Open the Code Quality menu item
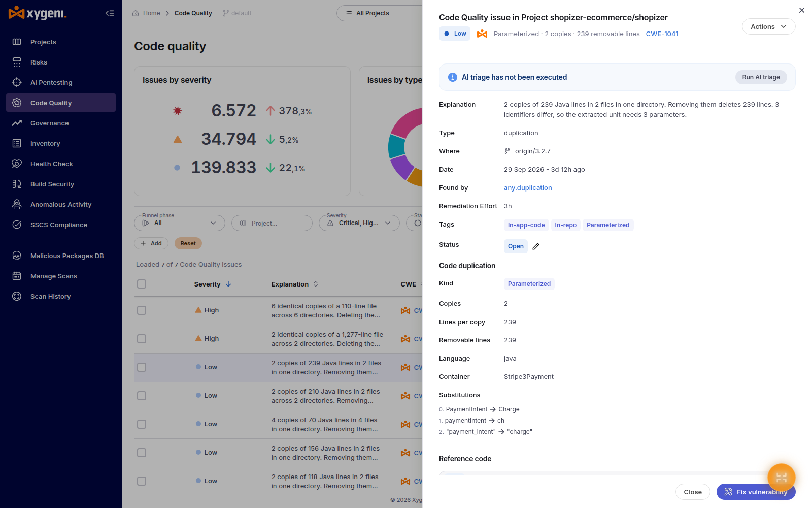Screen dimensions: 812x508 click(x=61, y=103)
